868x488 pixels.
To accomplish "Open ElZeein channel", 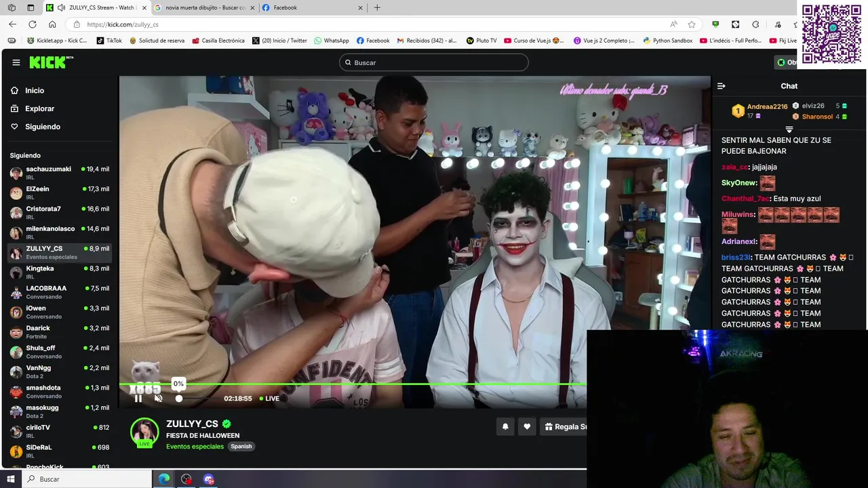I will pyautogui.click(x=60, y=192).
